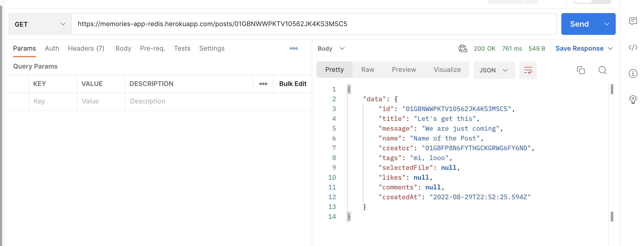Screen dimensions: 644x246
Task: Click the DESCRIPTION column header
Action: (x=151, y=84)
